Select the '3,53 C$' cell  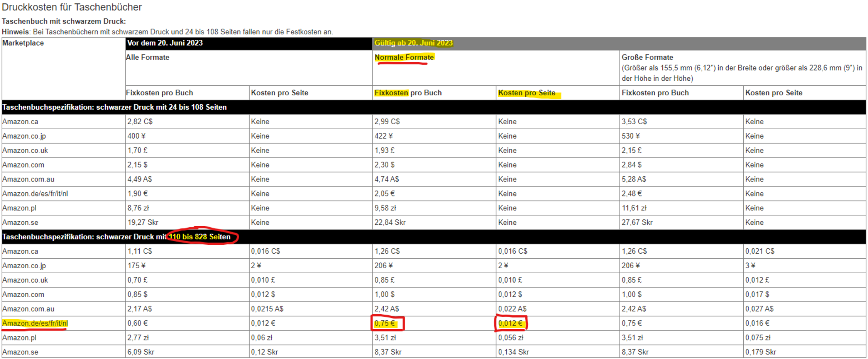[682, 121]
